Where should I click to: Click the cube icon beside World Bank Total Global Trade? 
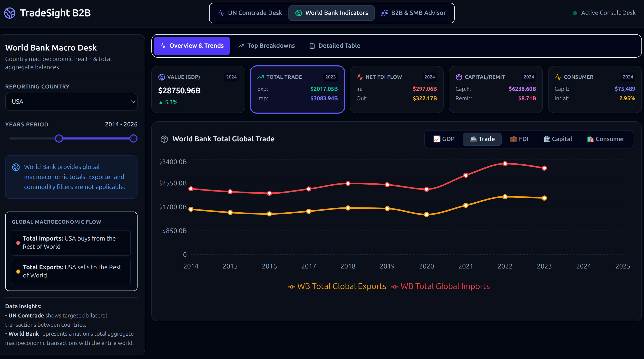(164, 139)
